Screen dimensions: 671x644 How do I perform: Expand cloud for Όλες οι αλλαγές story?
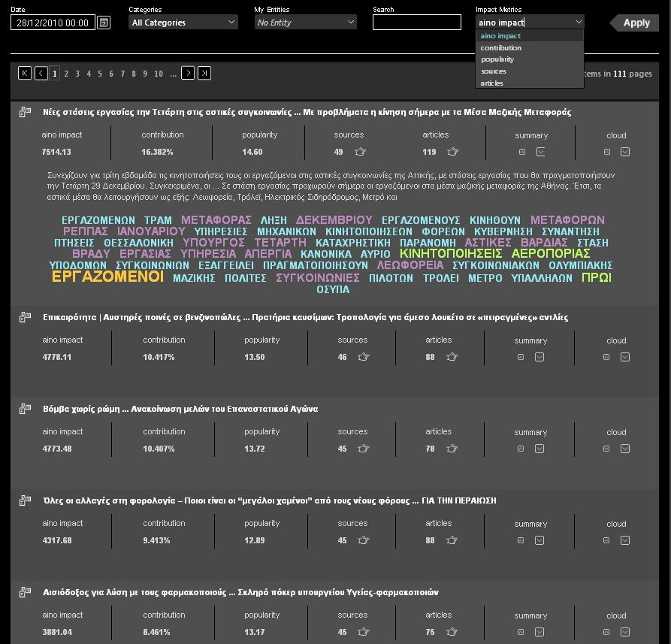tap(625, 540)
